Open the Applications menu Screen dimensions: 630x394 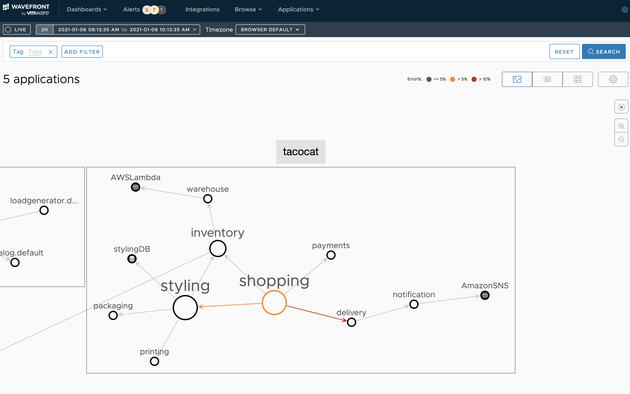pyautogui.click(x=299, y=9)
